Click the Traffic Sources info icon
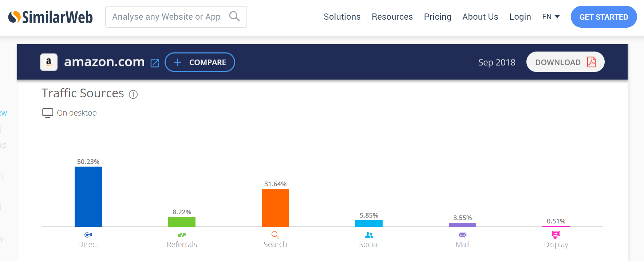Viewport: 644px width, 261px height. 133,95
